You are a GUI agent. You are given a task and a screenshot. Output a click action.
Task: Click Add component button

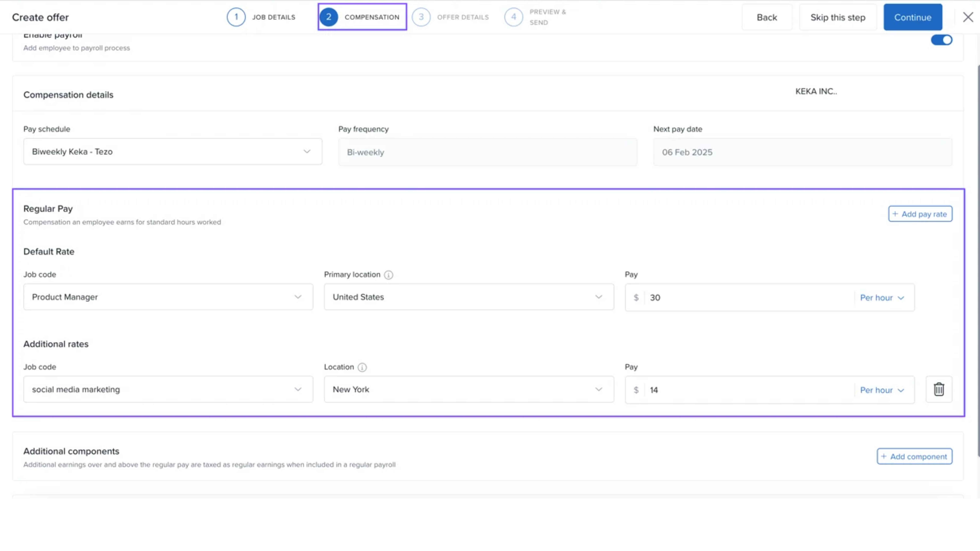coord(914,457)
